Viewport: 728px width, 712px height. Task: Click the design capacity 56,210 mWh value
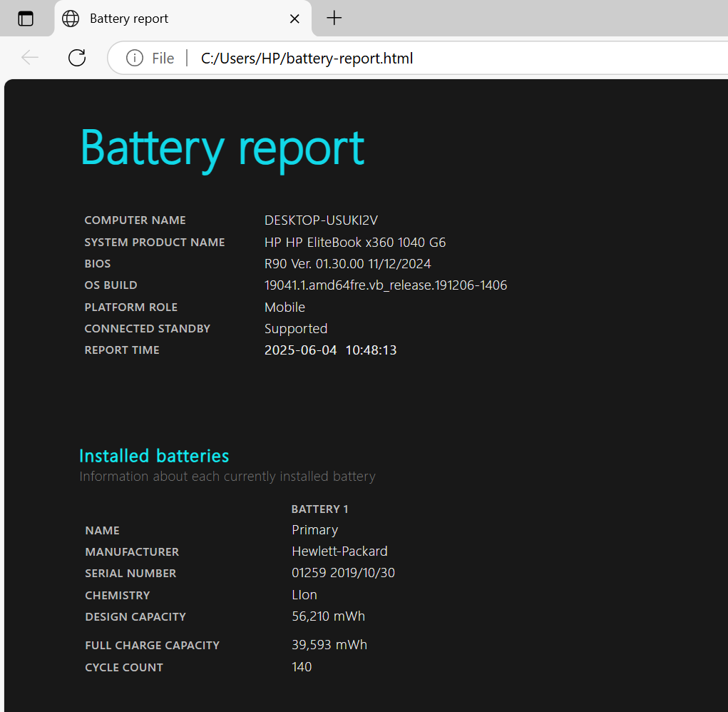[328, 616]
